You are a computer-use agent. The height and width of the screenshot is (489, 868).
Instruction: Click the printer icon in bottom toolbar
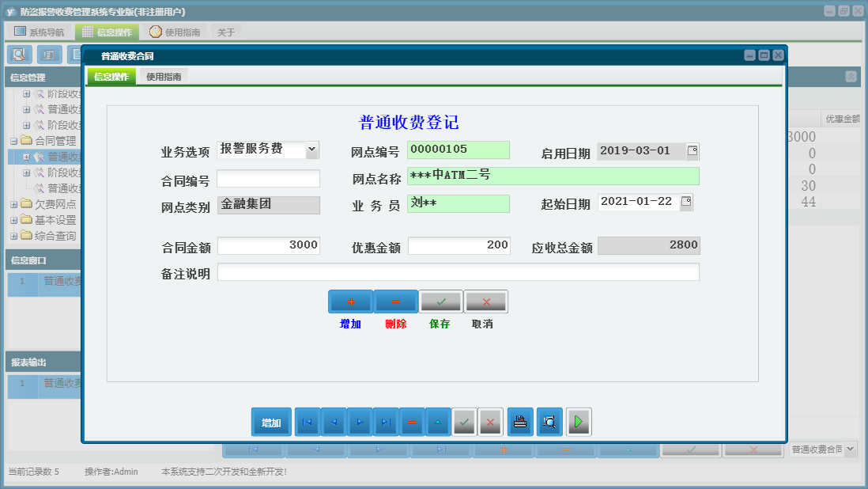[x=520, y=423]
